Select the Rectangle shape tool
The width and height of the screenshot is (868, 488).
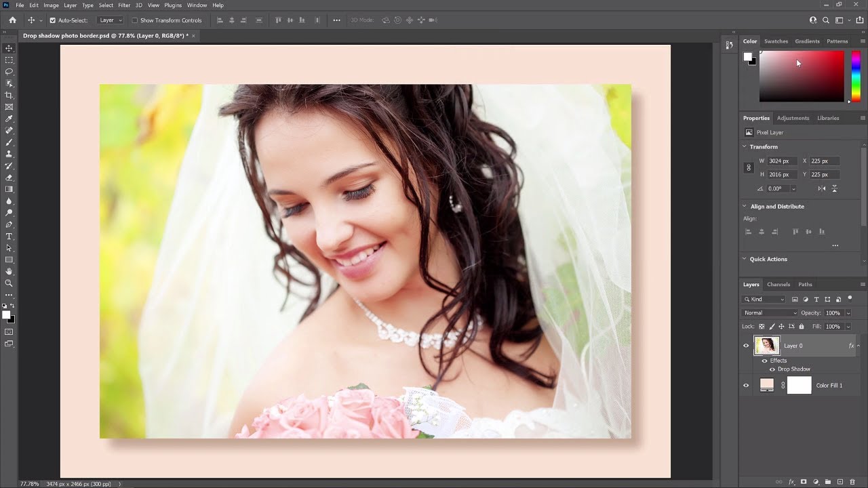tap(9, 260)
